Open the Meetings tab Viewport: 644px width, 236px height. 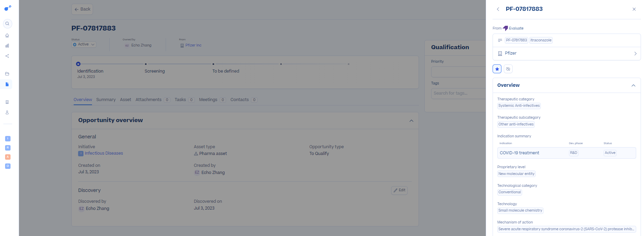[213, 100]
